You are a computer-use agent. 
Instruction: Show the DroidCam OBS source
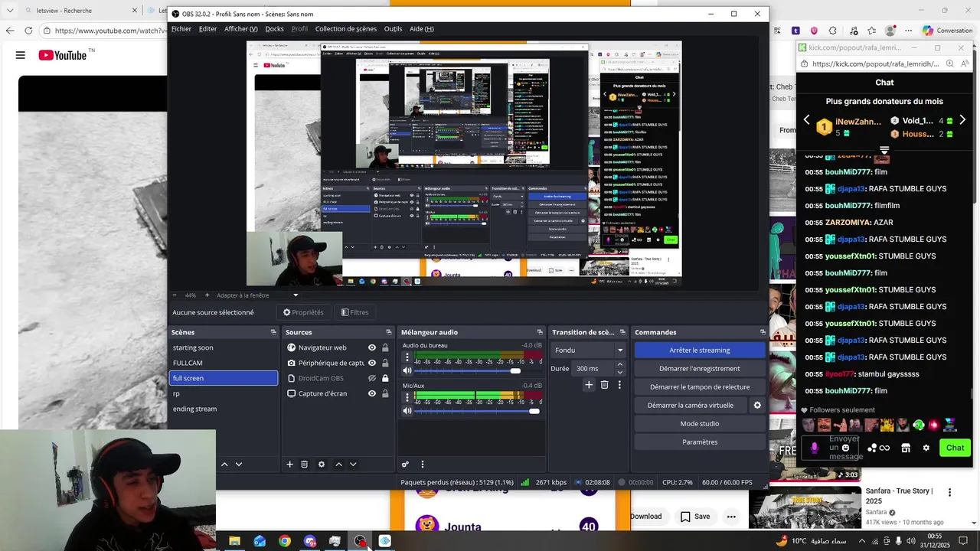click(372, 378)
